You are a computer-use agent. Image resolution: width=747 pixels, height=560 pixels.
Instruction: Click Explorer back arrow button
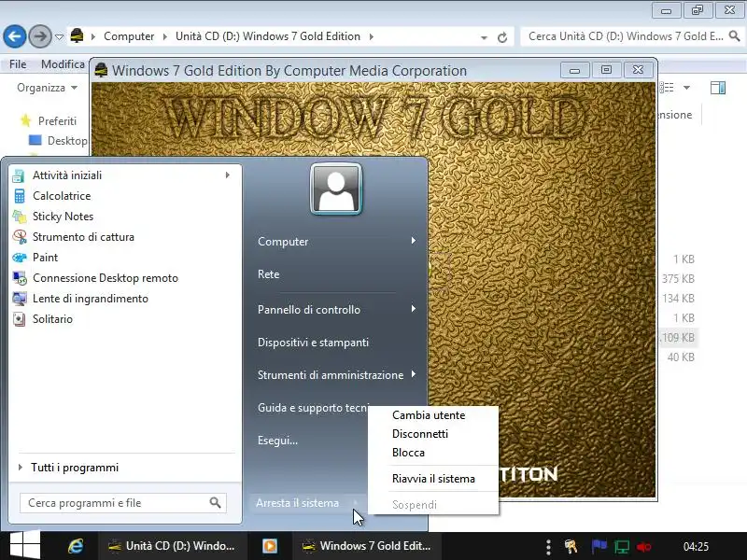click(x=15, y=36)
